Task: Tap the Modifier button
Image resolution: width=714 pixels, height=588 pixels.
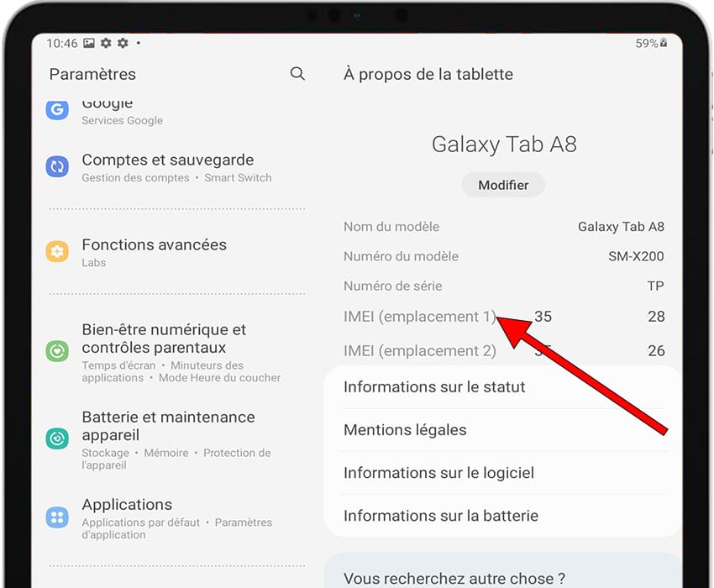Action: point(503,185)
